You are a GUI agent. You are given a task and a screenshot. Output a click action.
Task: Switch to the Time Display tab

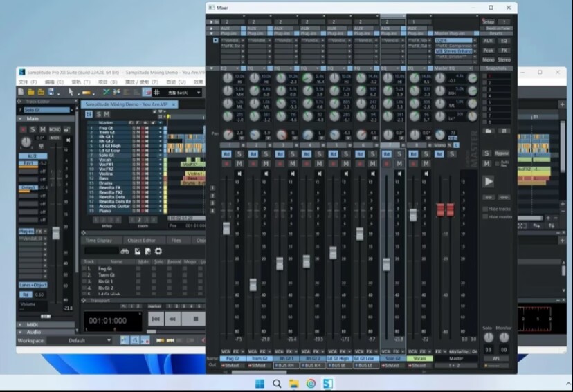[x=99, y=240]
